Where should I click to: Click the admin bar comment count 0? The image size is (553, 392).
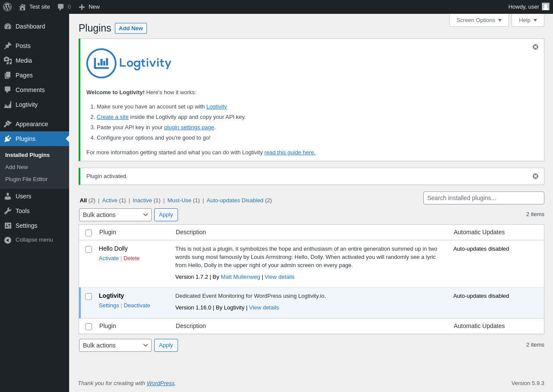point(69,7)
